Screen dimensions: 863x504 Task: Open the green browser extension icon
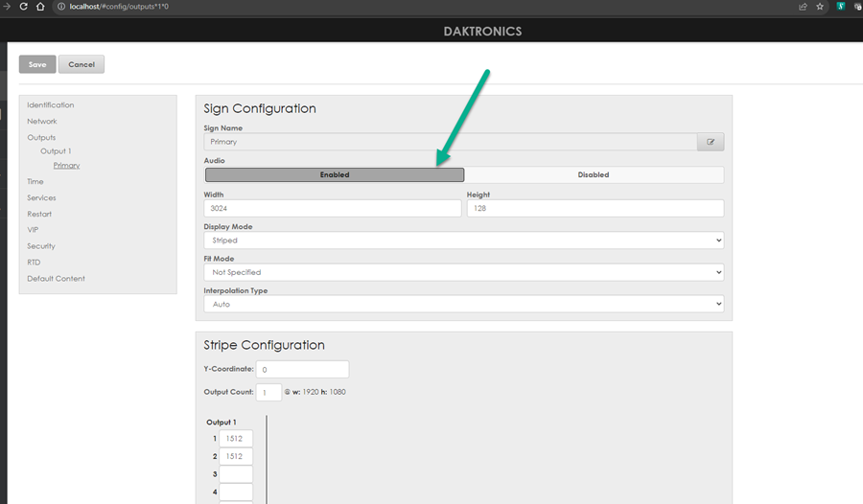tap(841, 7)
